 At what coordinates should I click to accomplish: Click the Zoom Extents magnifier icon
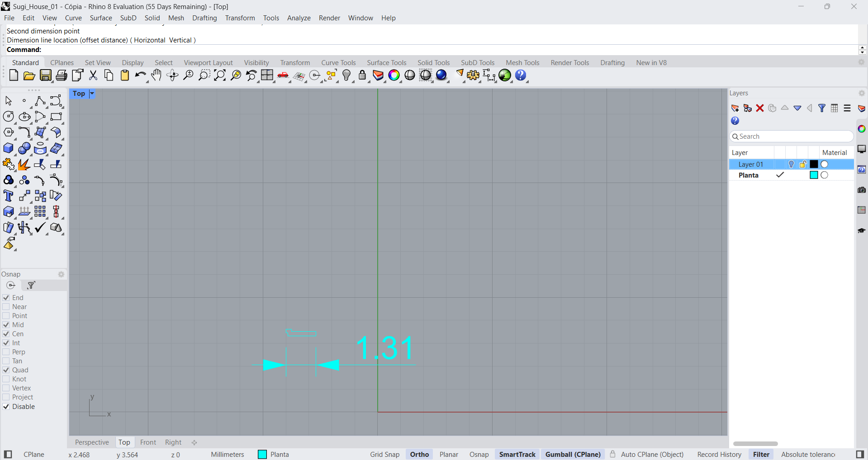pyautogui.click(x=219, y=75)
